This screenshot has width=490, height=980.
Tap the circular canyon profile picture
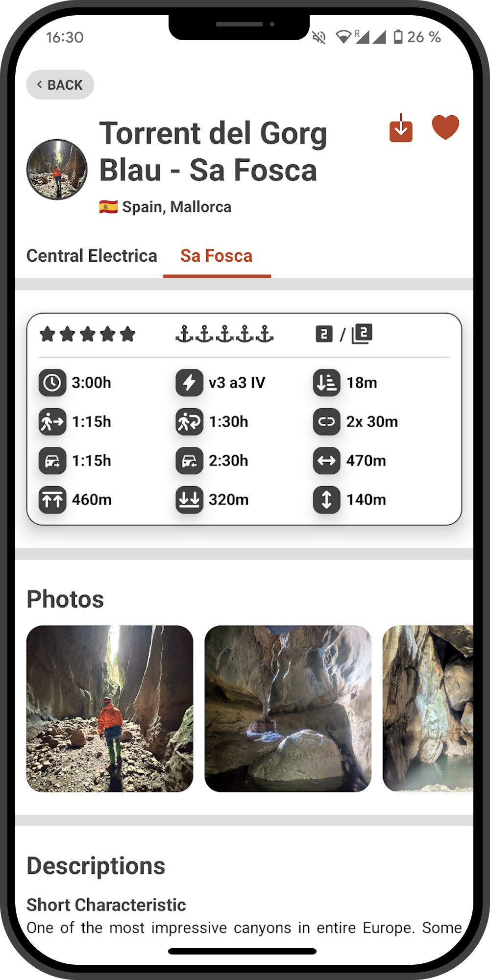point(57,170)
